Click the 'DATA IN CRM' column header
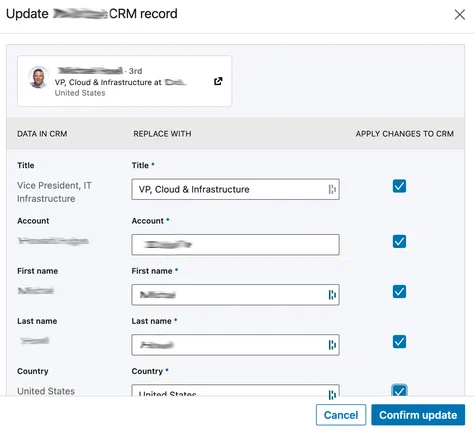 [42, 134]
